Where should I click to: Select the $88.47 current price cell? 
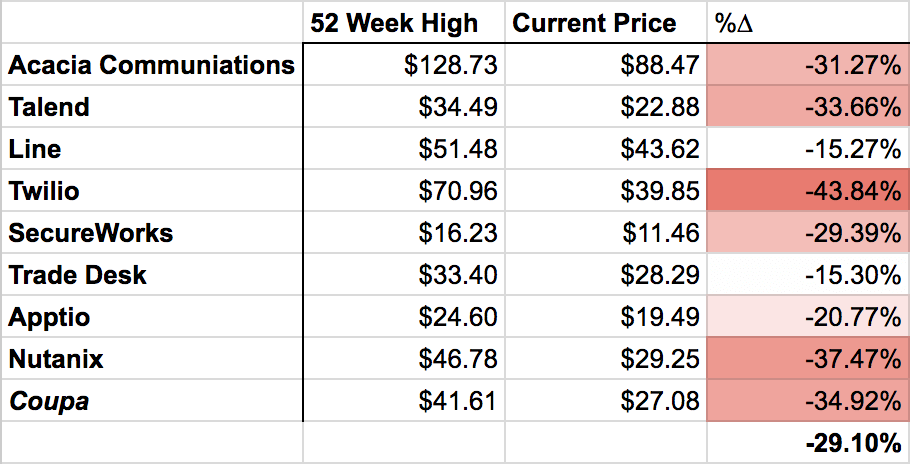point(606,64)
